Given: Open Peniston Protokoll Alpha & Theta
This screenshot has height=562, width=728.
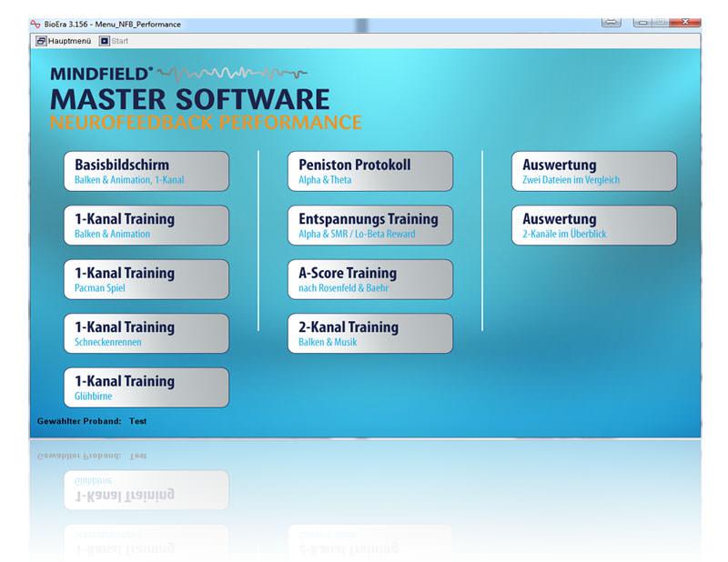Looking at the screenshot, I should pyautogui.click(x=370, y=171).
